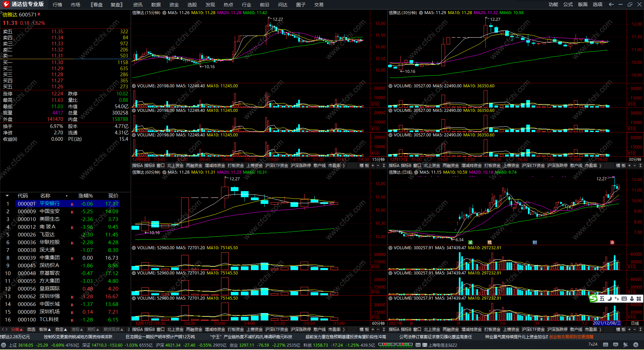Click the R marker beside 信雅达 600571
The width and height of the screenshot is (644, 350).
tap(39, 14)
